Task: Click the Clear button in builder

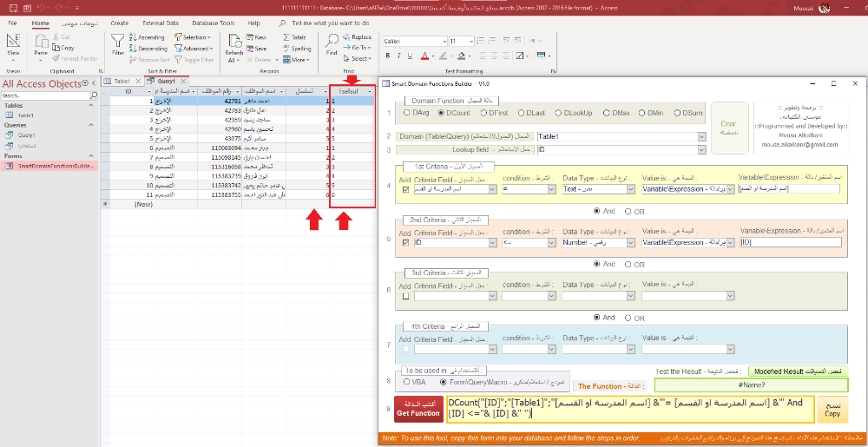Action: [730, 128]
